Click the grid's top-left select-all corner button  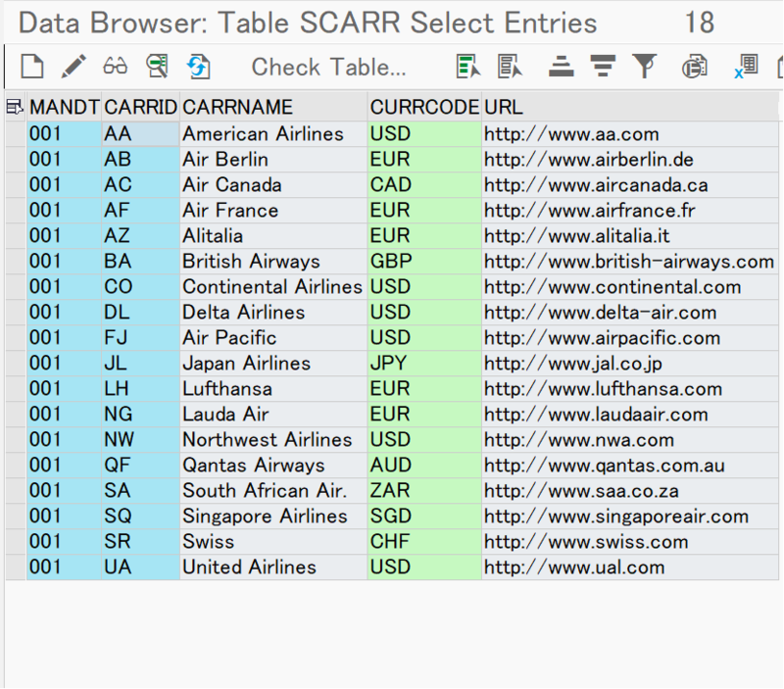(13, 106)
